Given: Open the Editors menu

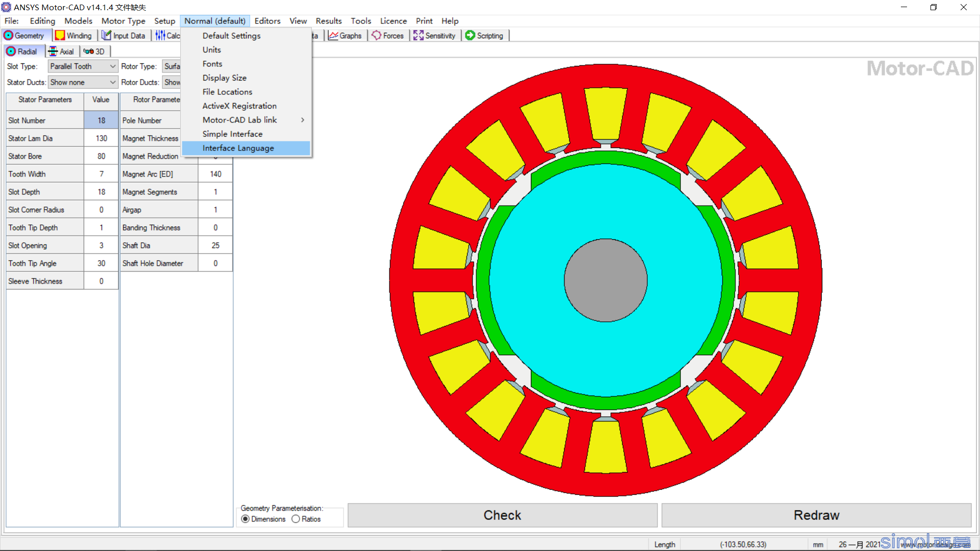Looking at the screenshot, I should pos(267,21).
